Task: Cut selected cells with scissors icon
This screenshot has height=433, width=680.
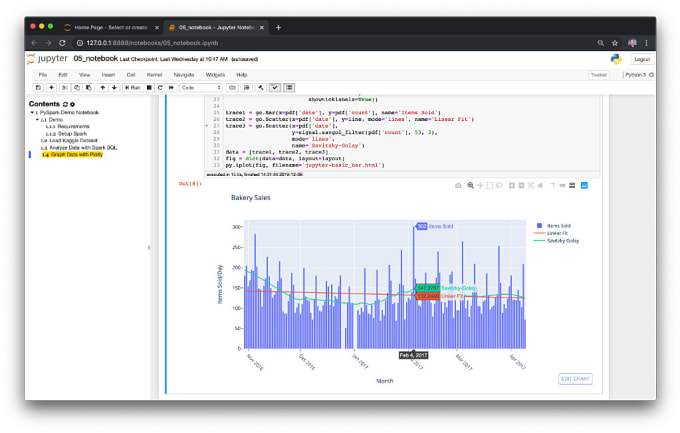Action: click(x=64, y=88)
